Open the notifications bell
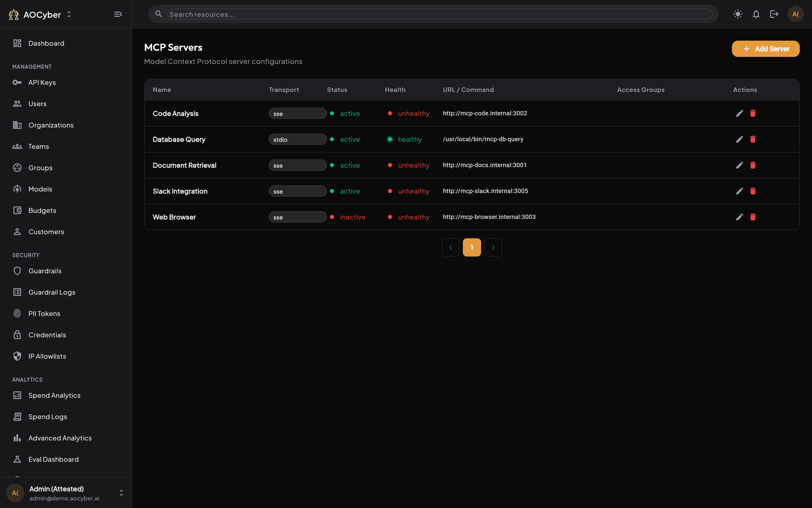Image resolution: width=812 pixels, height=508 pixels. (x=756, y=14)
